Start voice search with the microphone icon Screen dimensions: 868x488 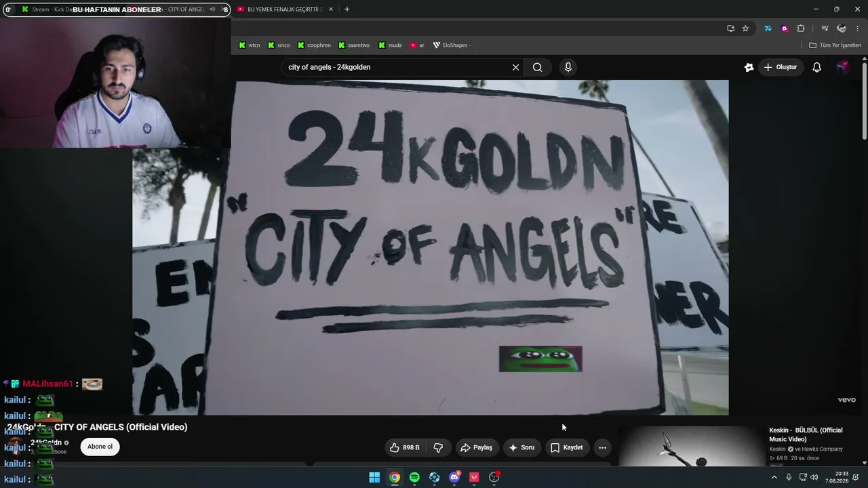click(x=568, y=67)
